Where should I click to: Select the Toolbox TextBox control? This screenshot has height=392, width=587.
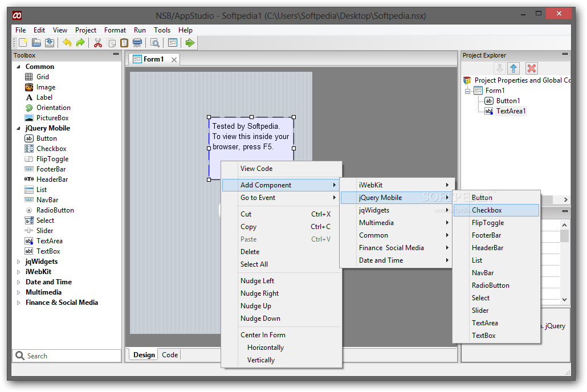(x=42, y=251)
